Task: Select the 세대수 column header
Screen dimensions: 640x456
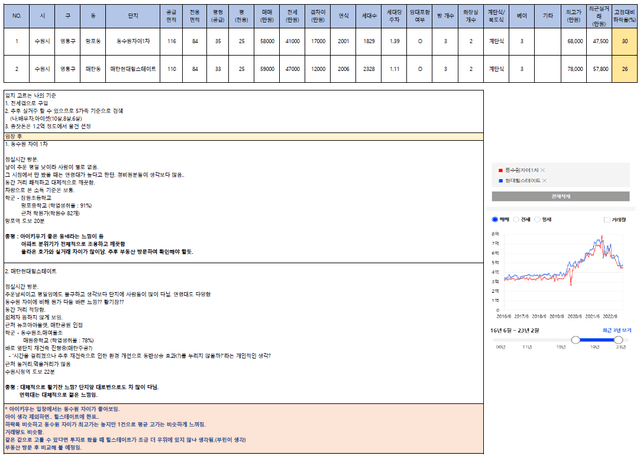Action: pos(369,16)
